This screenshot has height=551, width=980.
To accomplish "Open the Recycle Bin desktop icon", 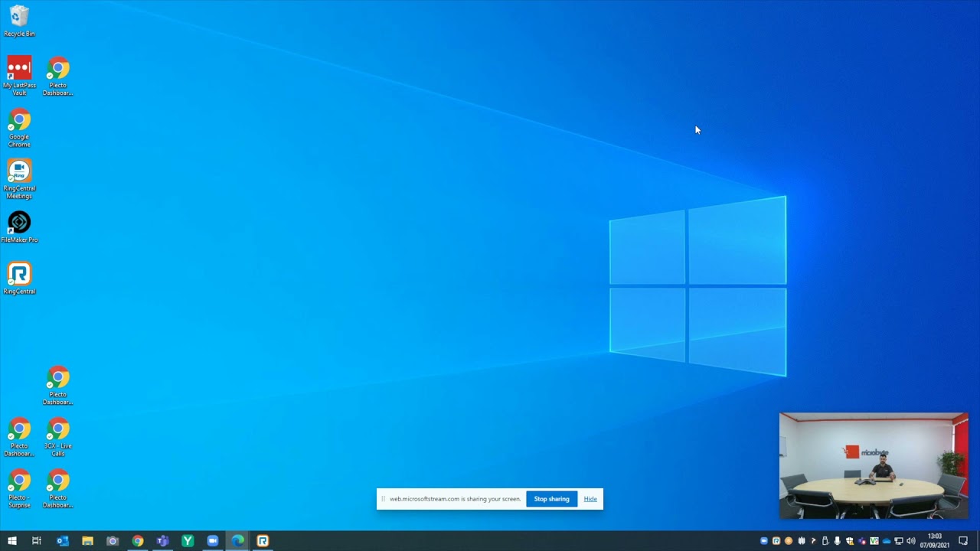I will pos(19,21).
